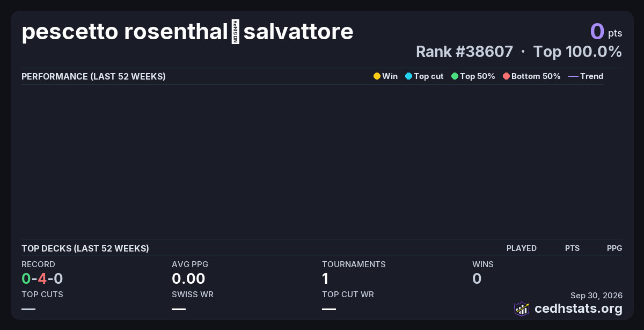Click the PTS column header
Screen dimensions: 644x330
point(572,248)
